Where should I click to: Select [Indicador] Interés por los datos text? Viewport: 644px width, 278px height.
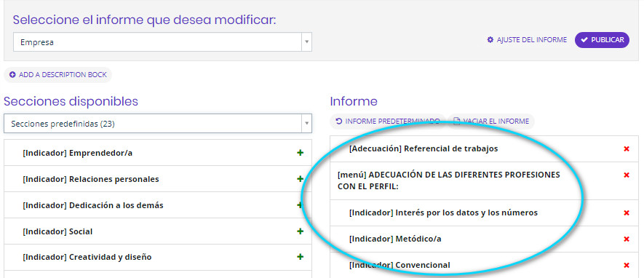coord(443,213)
